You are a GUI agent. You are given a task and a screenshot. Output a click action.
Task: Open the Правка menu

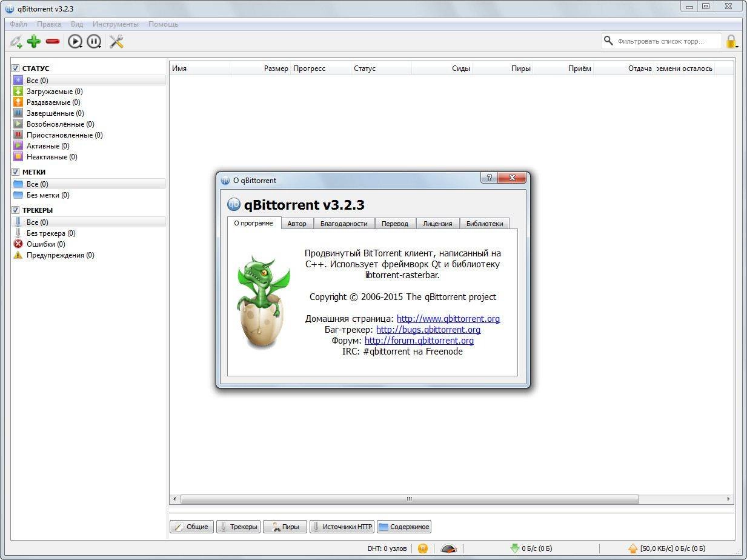click(49, 24)
